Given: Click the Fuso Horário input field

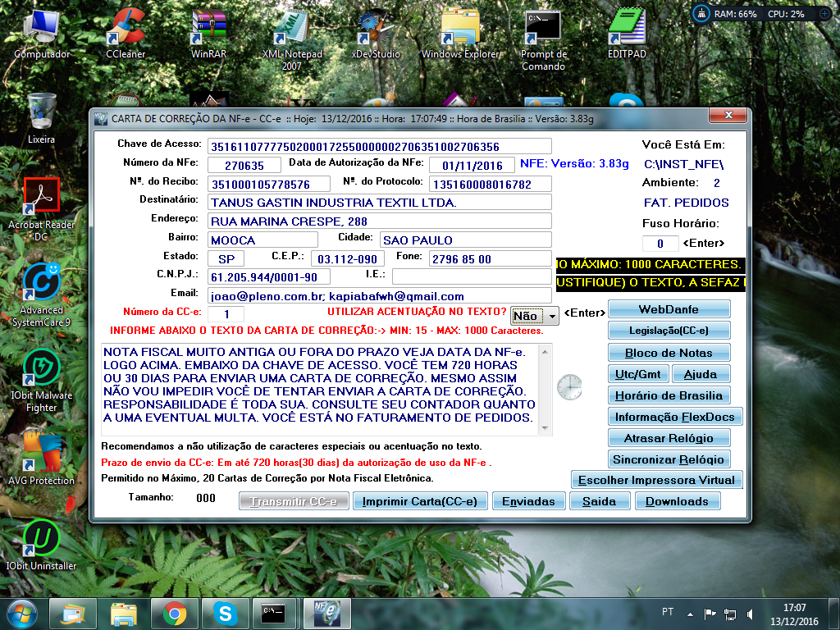Looking at the screenshot, I should [660, 244].
